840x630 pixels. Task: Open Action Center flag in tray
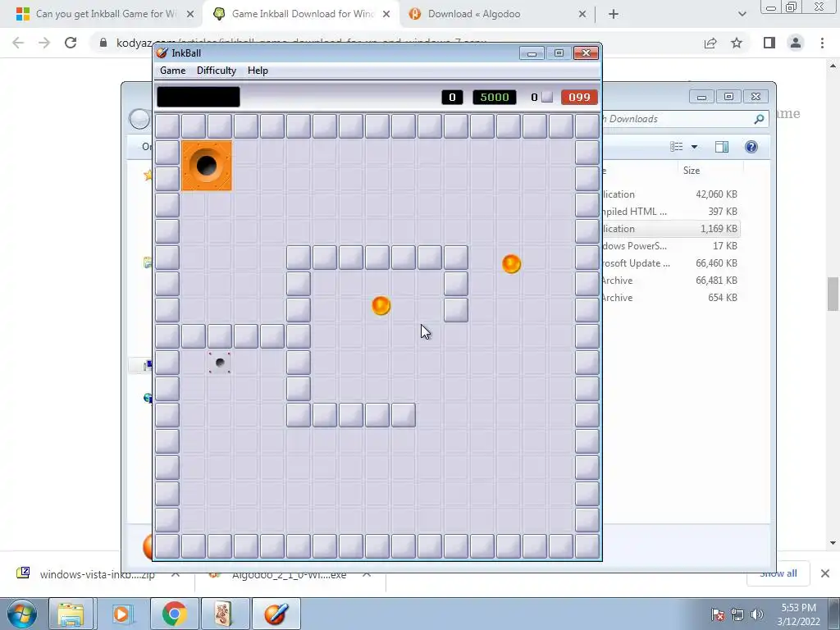click(718, 614)
